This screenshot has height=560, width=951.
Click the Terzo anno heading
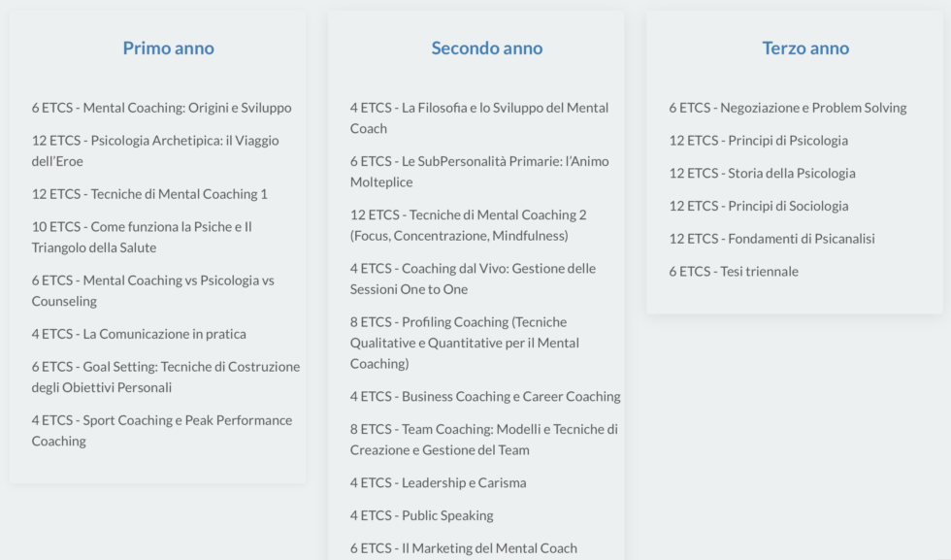805,49
